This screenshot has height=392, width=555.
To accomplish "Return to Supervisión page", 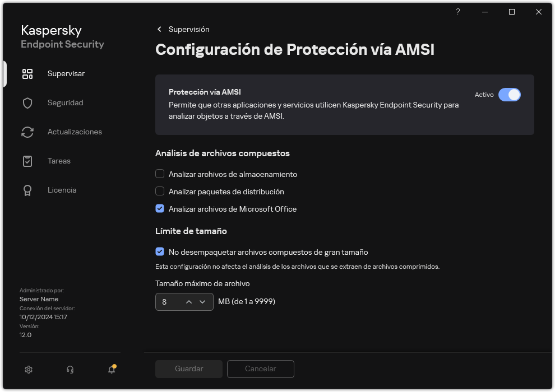I will [188, 29].
